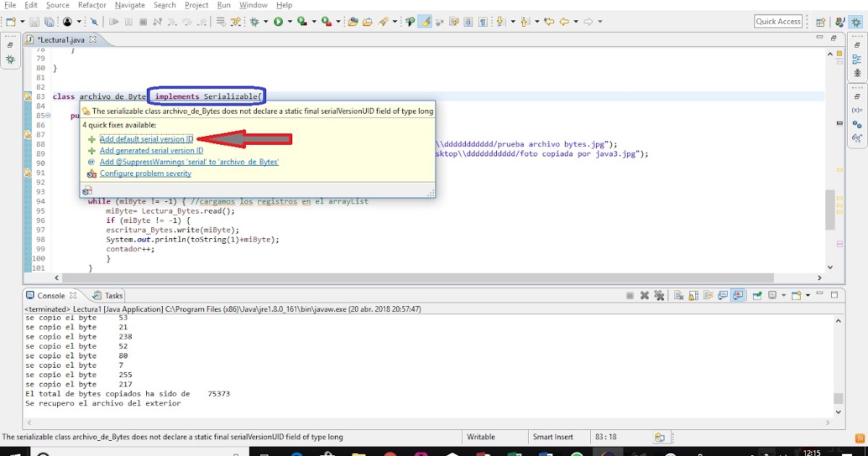The image size is (868, 456).
Task: Open a new Java class with the New wizard icon
Action: (12, 22)
